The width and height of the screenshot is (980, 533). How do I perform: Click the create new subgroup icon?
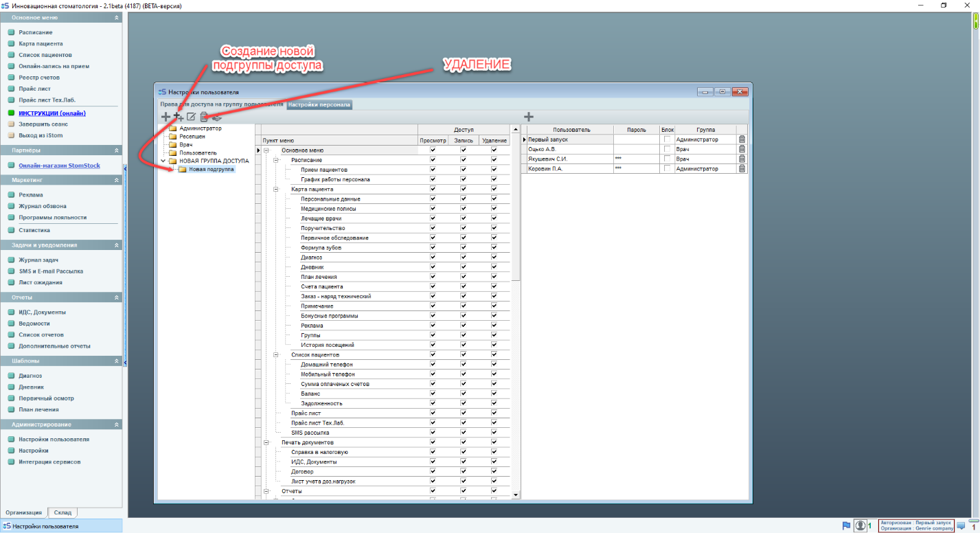(179, 117)
